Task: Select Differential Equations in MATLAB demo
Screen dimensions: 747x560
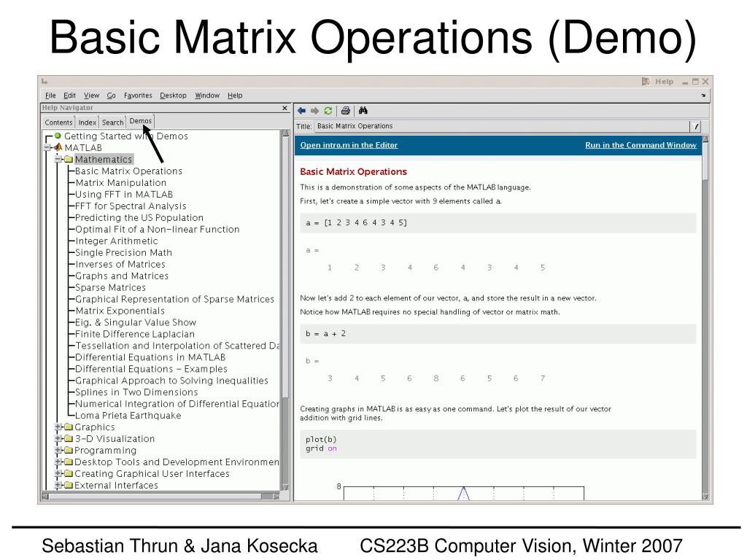Action: [150, 357]
